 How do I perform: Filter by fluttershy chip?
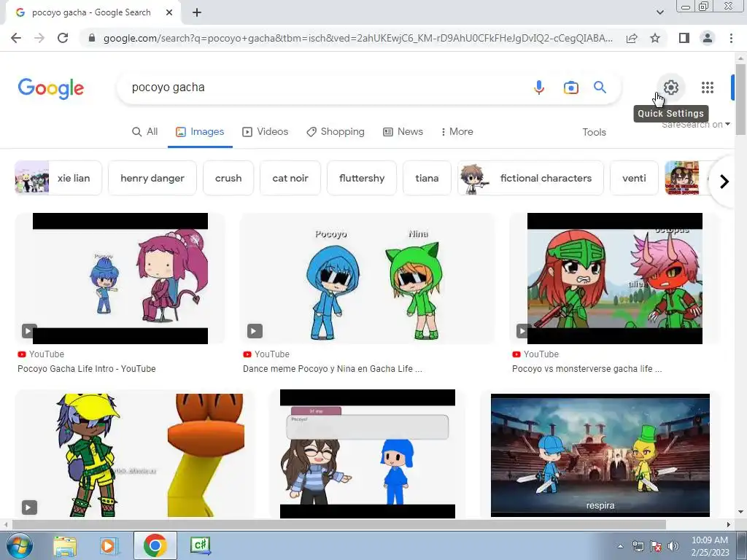tap(362, 178)
